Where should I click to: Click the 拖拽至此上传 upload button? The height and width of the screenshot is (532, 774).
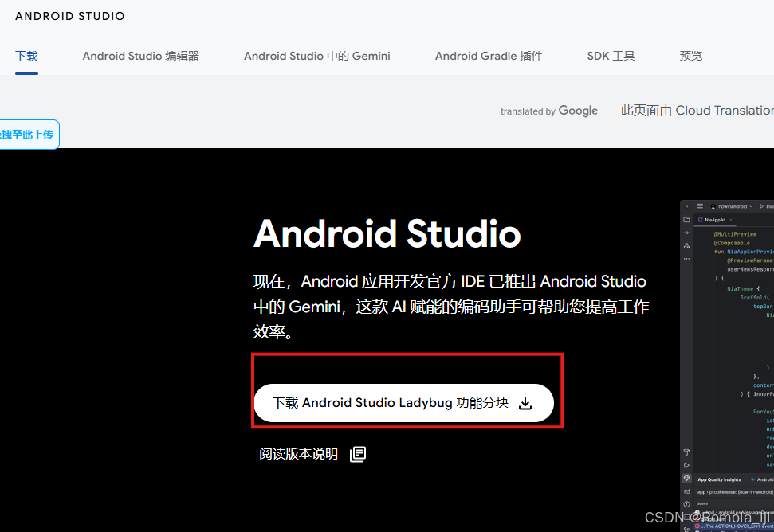coord(29,135)
